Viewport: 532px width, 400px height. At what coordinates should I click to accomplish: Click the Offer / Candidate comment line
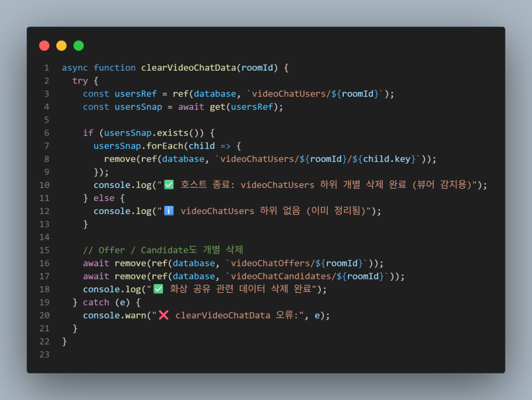coord(163,250)
